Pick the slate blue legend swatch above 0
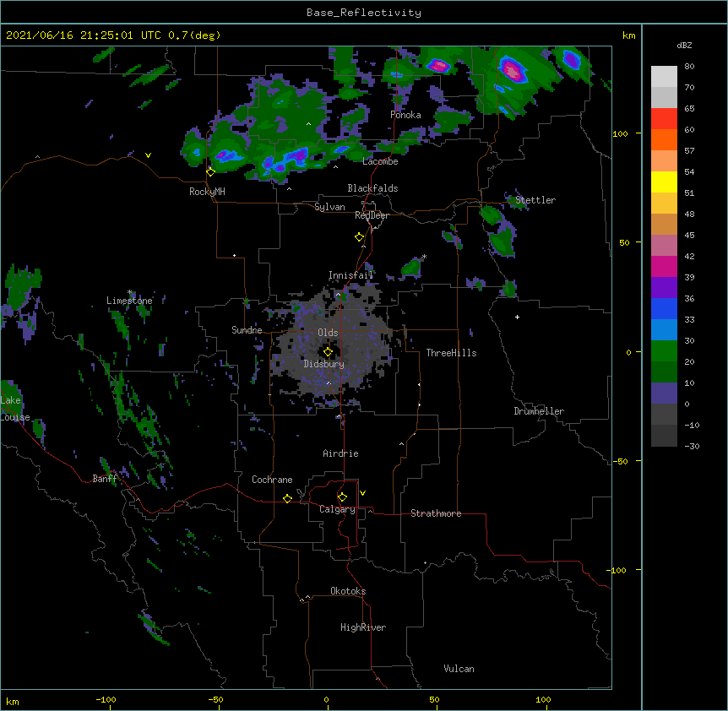Screen dimensions: 728x711 point(664,393)
